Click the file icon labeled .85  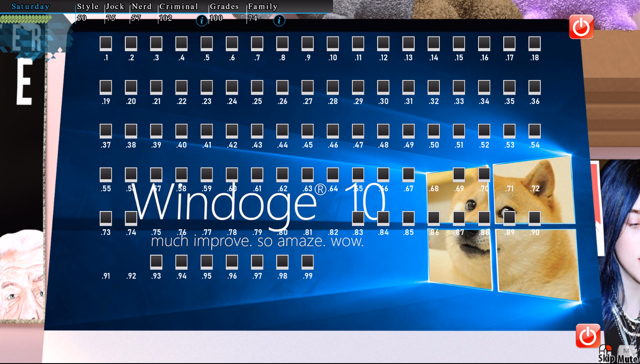(x=408, y=219)
